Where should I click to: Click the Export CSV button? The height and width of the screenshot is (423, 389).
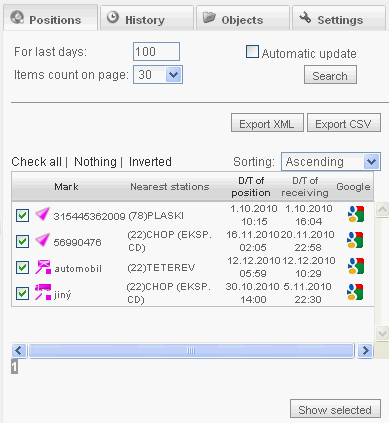pos(344,123)
